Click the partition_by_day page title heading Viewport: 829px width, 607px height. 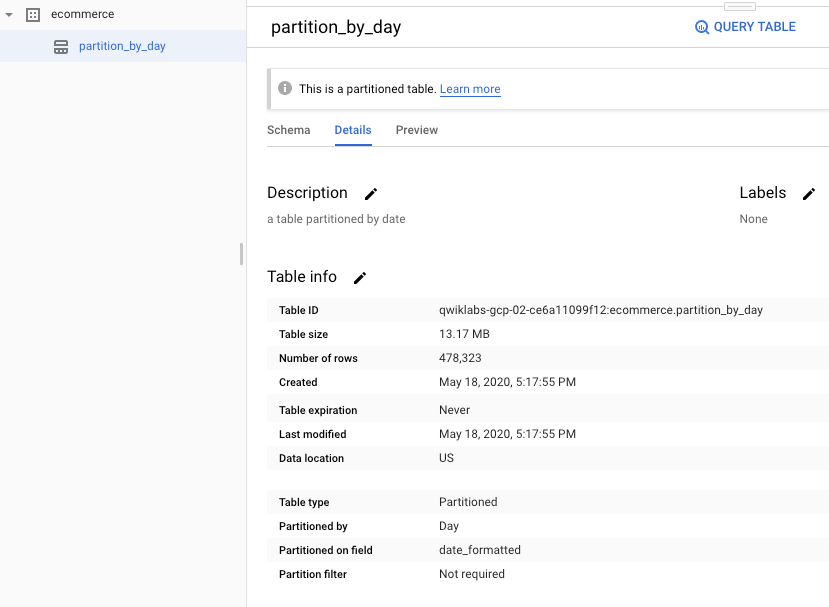pyautogui.click(x=336, y=27)
